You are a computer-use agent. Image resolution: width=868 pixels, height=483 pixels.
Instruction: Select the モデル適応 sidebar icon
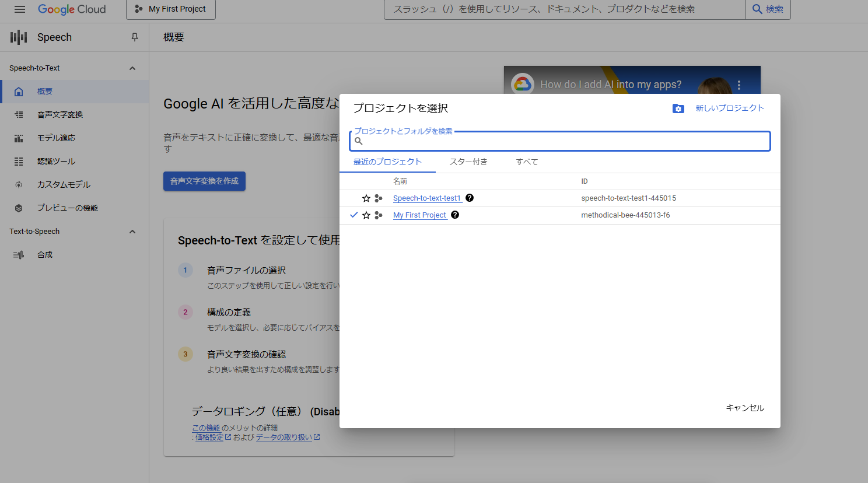coord(19,138)
